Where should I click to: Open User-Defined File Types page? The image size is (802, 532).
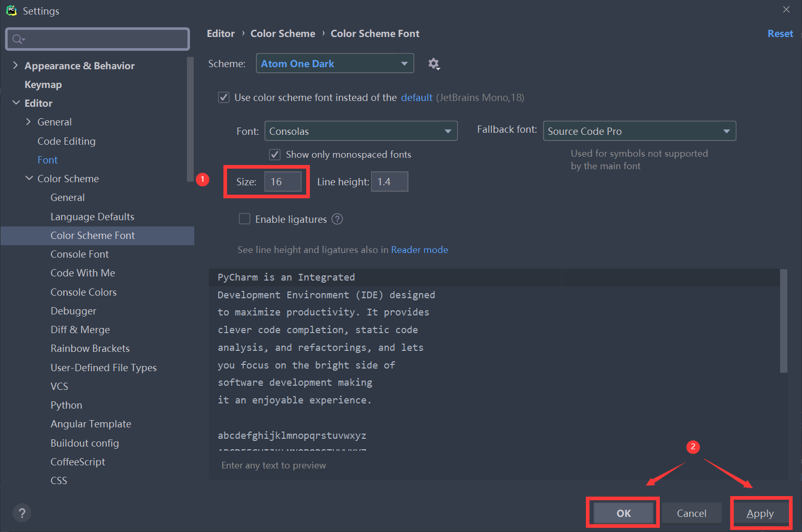click(x=104, y=368)
